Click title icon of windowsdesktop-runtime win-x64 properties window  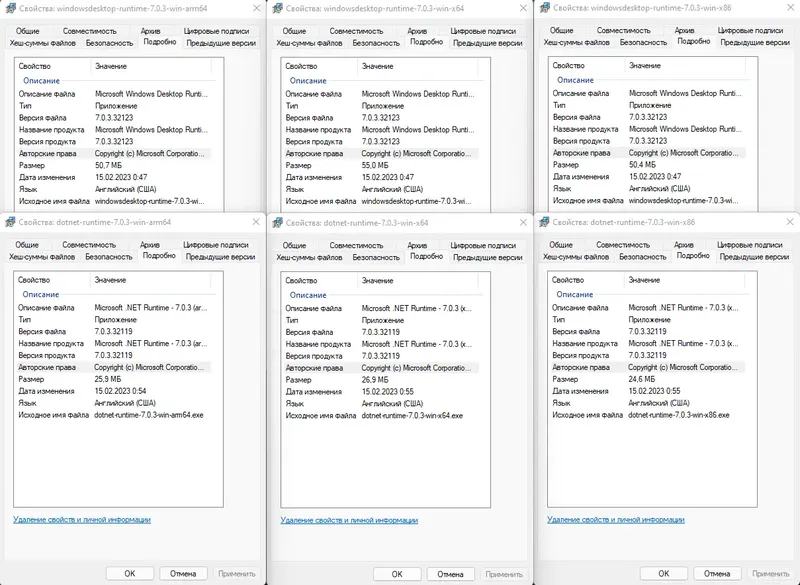click(278, 8)
